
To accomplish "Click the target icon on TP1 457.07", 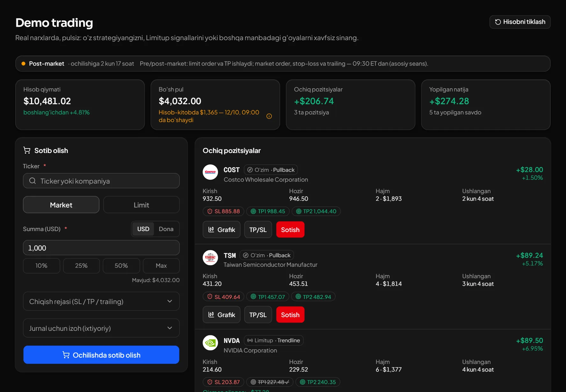I will [253, 297].
